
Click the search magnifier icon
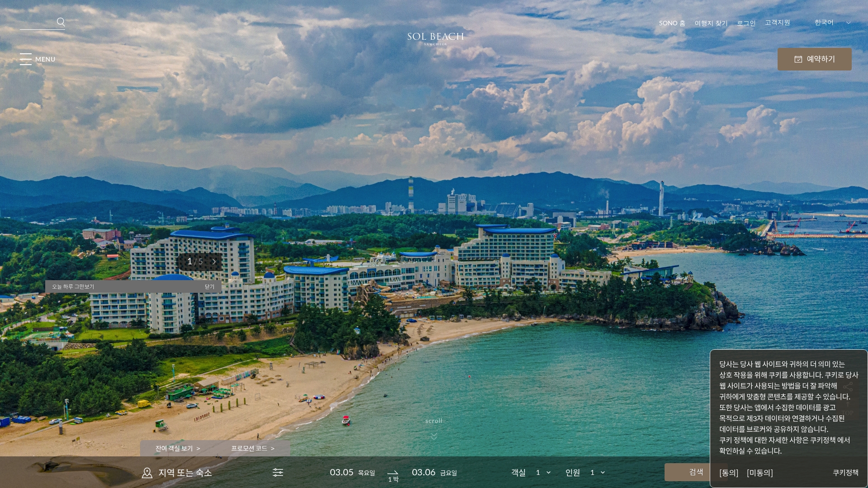point(61,22)
